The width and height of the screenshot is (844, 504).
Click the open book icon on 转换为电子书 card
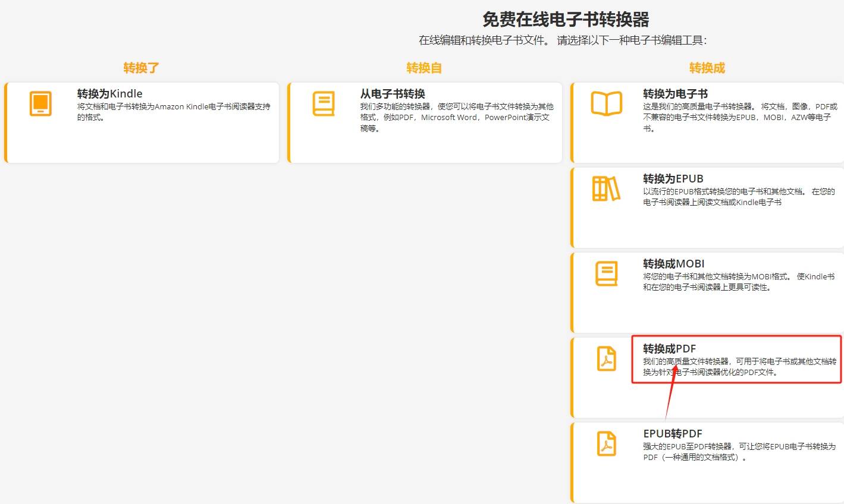click(606, 102)
